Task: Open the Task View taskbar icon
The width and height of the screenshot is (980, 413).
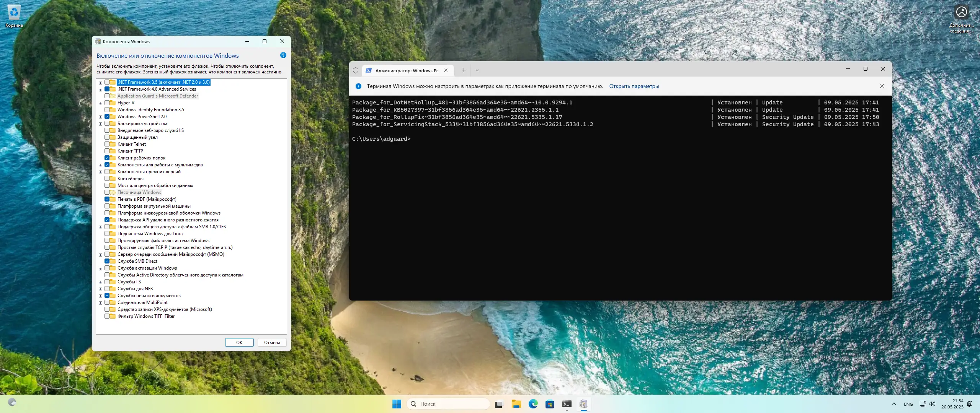Action: [498, 404]
